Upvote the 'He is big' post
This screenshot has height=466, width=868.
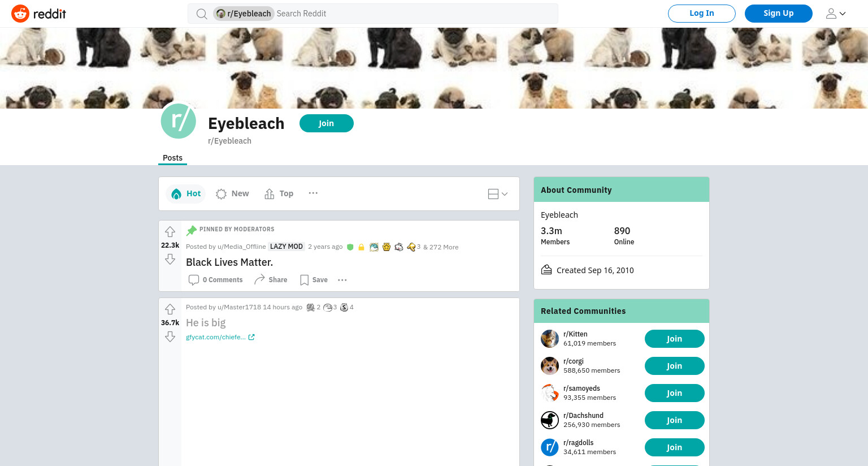[x=170, y=309]
